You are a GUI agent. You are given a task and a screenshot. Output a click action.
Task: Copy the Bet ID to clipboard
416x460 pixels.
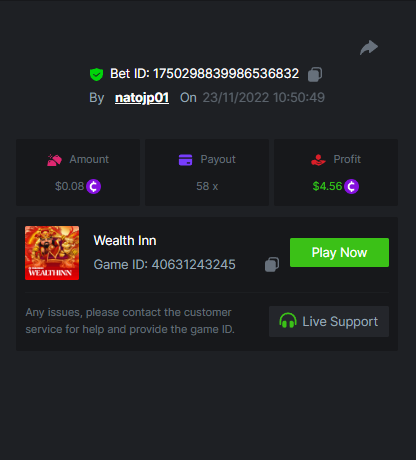(x=315, y=74)
